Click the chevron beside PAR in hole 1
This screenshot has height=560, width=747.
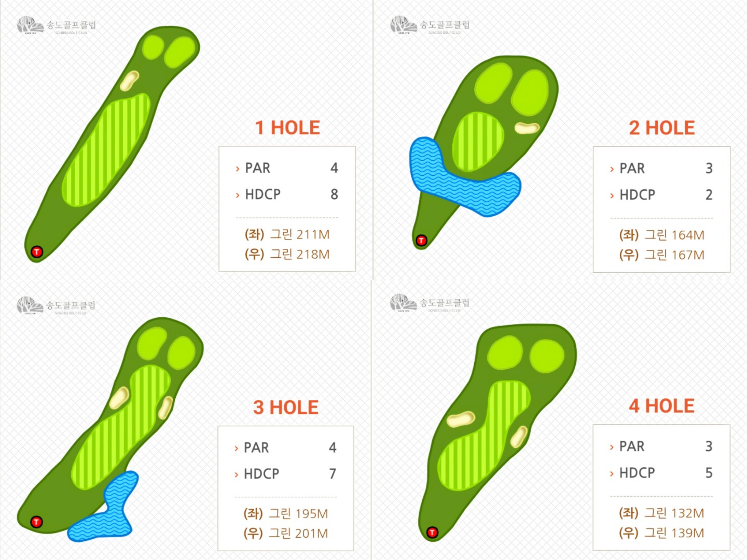pyautogui.click(x=238, y=169)
